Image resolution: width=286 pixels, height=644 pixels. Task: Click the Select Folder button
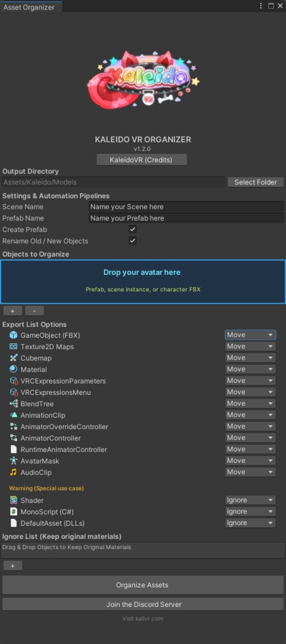(256, 182)
